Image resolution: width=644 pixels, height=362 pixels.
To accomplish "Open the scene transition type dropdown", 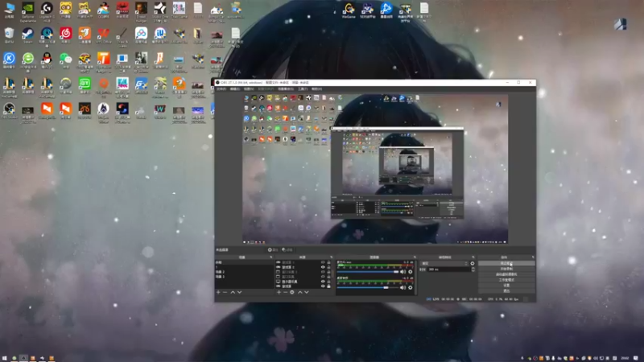I will (444, 264).
